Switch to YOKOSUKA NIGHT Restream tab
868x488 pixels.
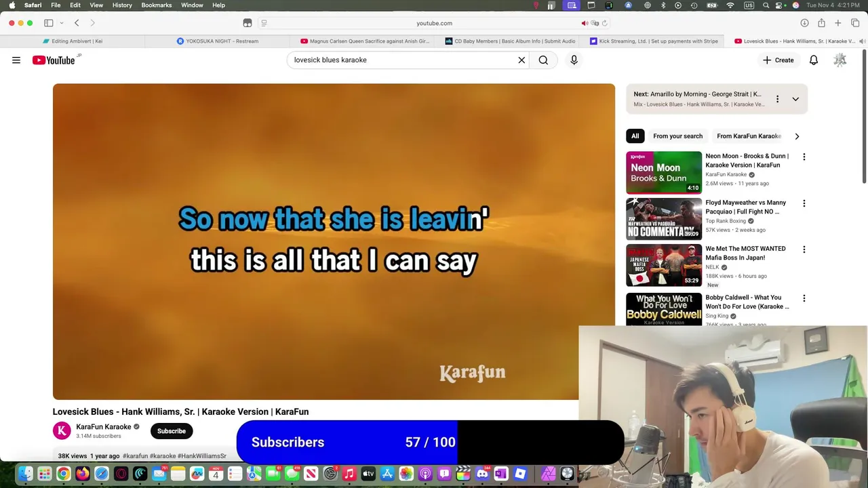(218, 41)
